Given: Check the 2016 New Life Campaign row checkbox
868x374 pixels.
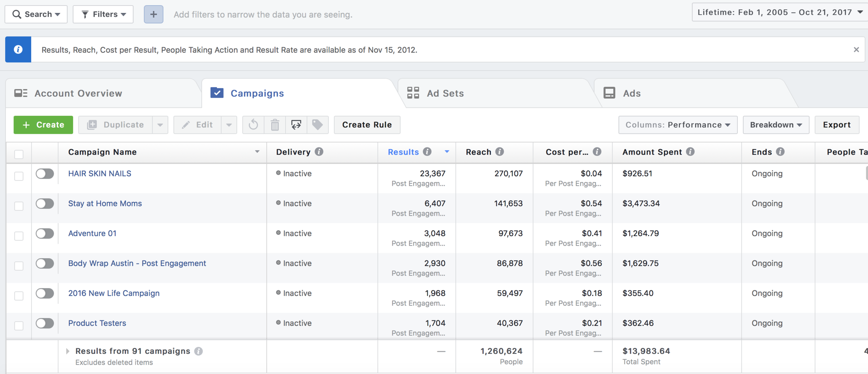Looking at the screenshot, I should [x=19, y=295].
